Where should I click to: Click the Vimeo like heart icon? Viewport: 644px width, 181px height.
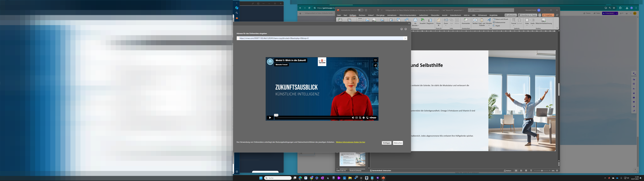tap(375, 60)
